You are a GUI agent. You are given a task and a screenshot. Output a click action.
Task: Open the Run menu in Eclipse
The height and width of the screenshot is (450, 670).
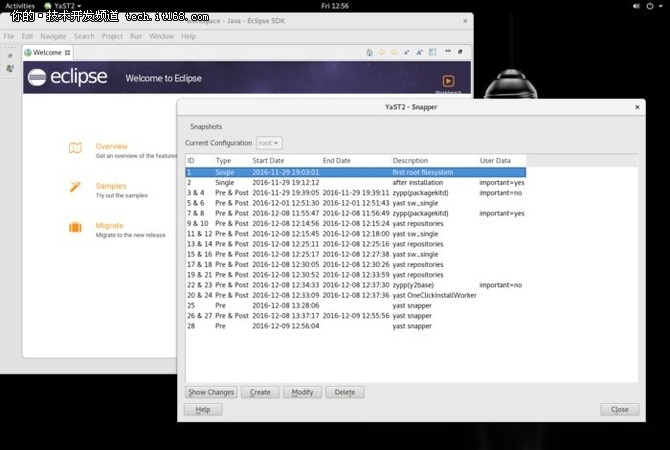136,36
